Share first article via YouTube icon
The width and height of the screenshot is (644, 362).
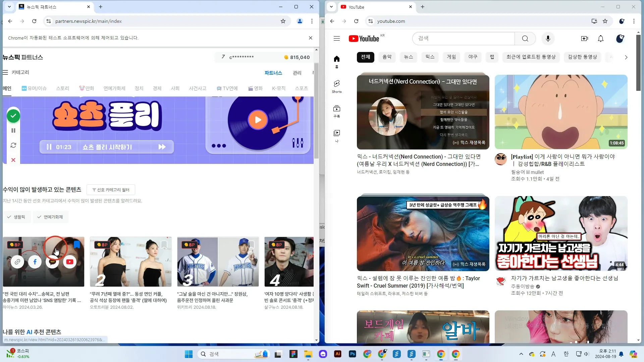70,262
